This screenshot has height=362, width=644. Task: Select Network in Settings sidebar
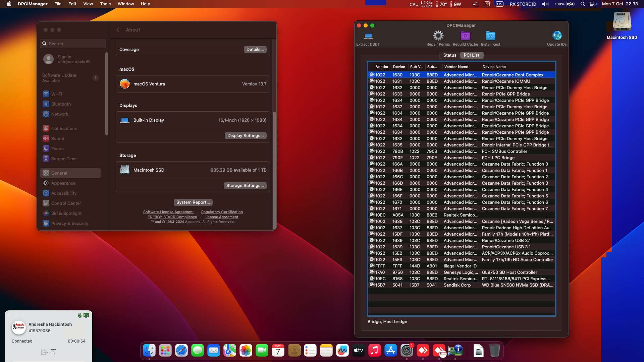[70, 114]
